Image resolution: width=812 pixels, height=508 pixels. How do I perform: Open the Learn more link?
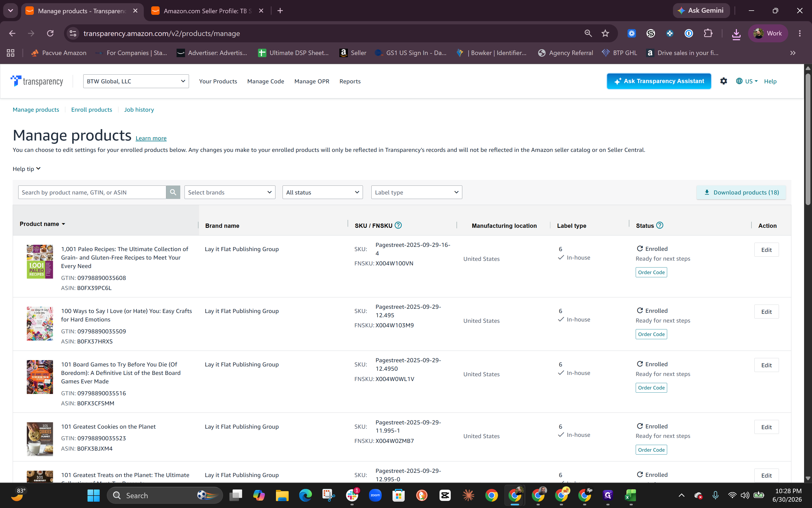151,138
